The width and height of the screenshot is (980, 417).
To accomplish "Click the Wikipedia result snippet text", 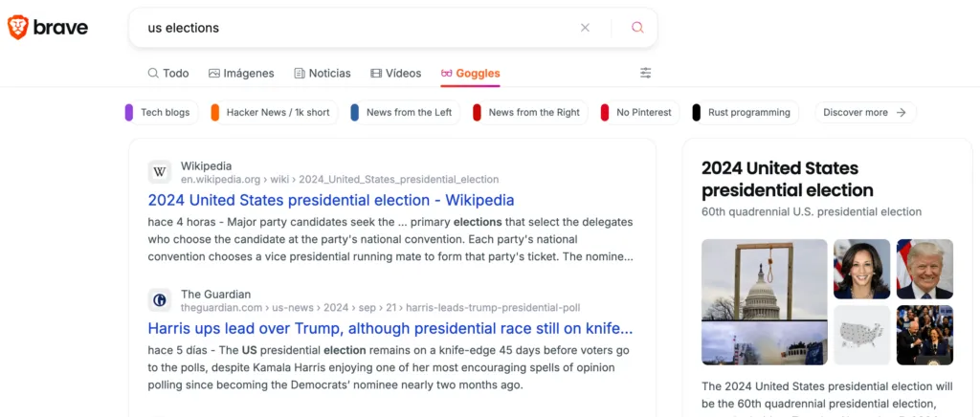I will 390,240.
